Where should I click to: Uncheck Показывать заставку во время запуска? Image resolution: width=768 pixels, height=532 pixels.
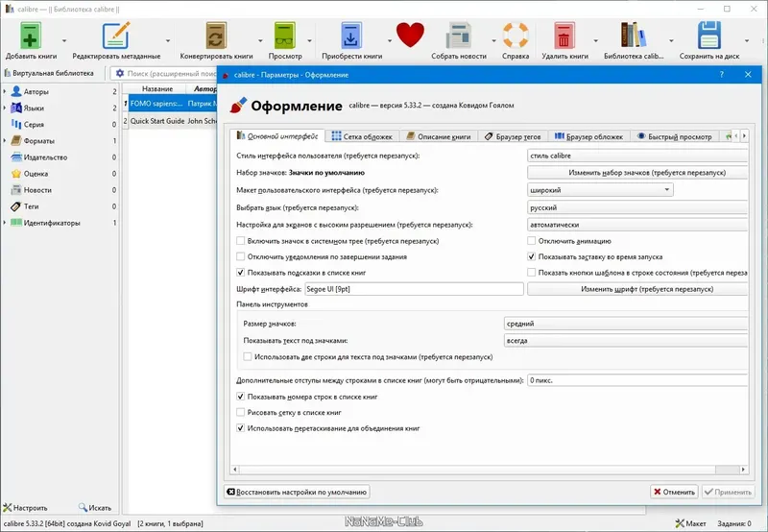[x=532, y=256]
